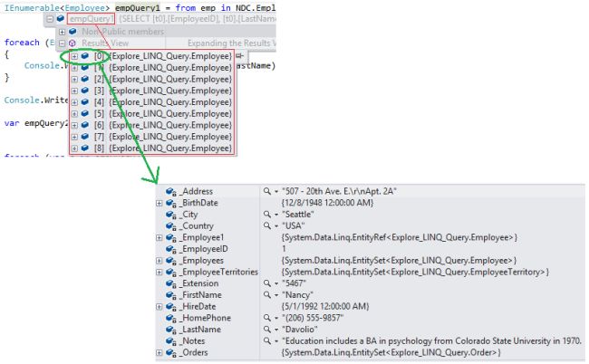Open text visualizer magnifier for _Extension

click(x=266, y=283)
